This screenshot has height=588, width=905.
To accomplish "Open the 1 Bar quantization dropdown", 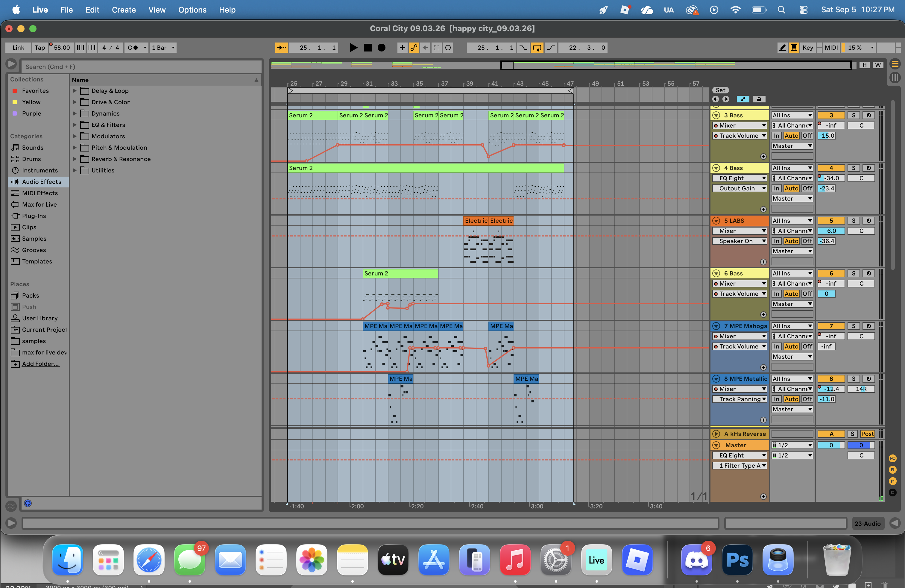I will point(163,48).
